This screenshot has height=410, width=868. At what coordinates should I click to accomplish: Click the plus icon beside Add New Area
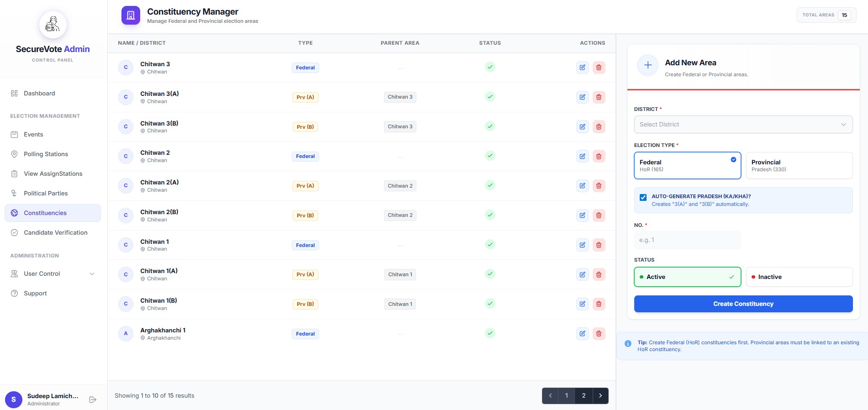pos(647,65)
